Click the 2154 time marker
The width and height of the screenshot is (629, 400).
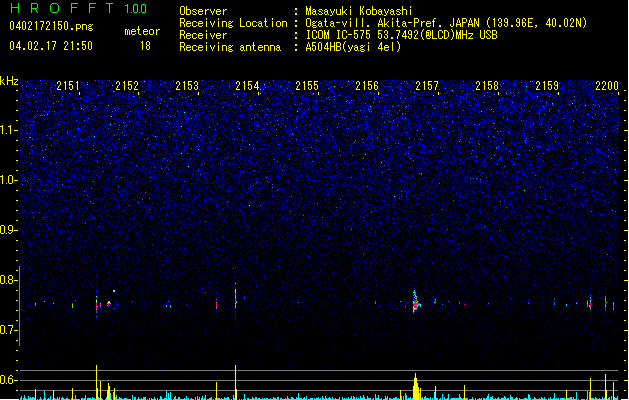tap(247, 86)
